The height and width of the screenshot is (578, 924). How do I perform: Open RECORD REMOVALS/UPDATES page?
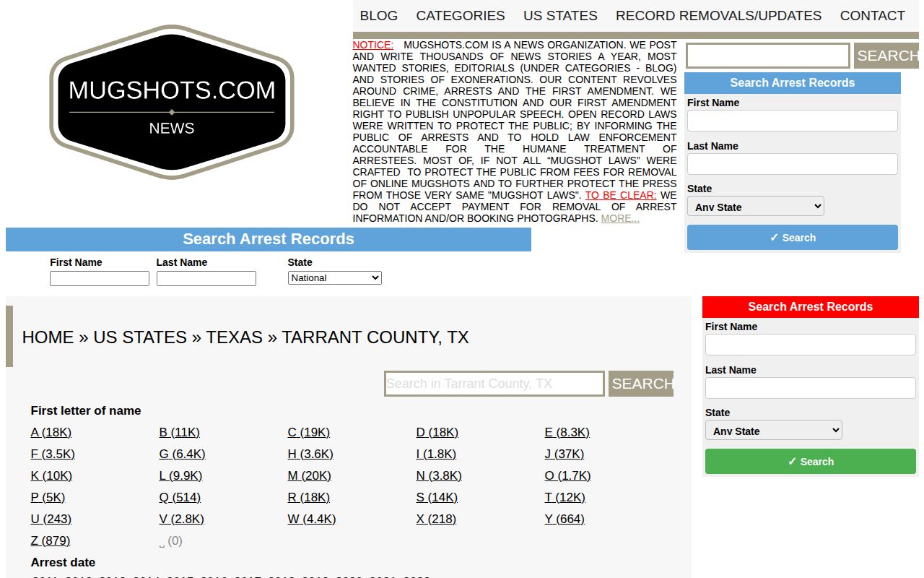[x=718, y=16]
